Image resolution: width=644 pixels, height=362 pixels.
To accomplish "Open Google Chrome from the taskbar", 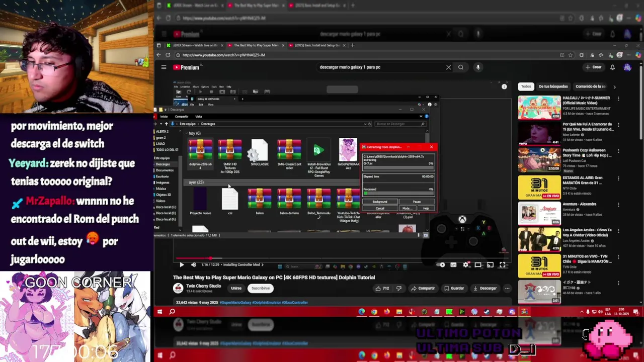I will tap(374, 312).
